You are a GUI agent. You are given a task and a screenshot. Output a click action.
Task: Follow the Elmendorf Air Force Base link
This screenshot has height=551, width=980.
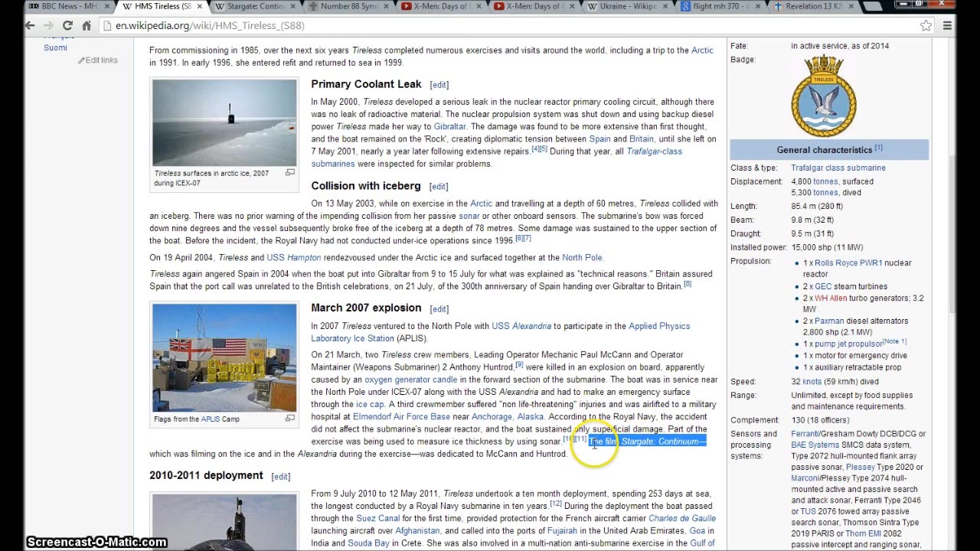[x=401, y=416]
